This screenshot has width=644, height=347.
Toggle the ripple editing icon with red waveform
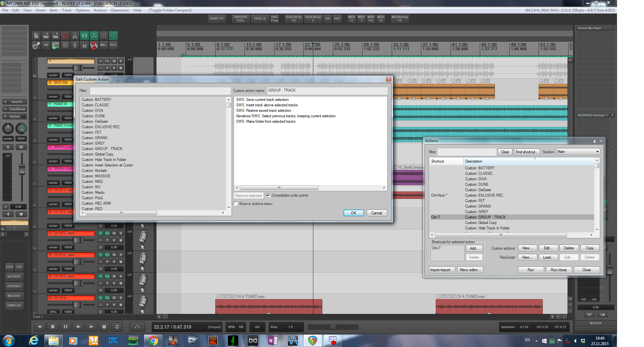click(x=94, y=45)
